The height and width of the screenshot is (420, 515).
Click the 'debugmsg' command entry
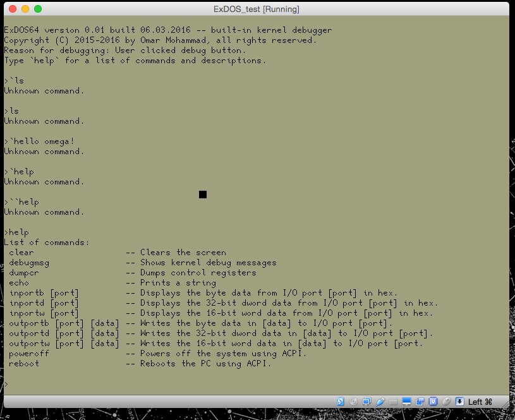point(29,263)
